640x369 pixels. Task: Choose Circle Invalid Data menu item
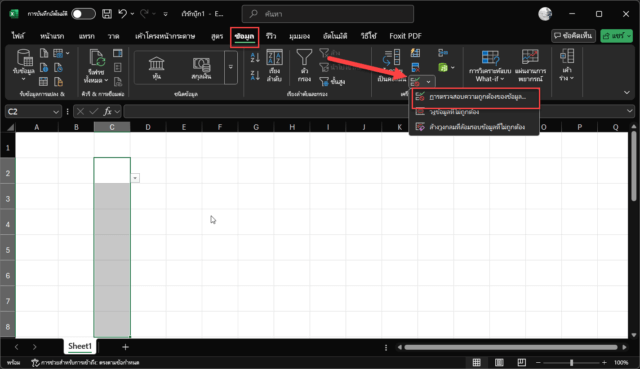coord(474,112)
